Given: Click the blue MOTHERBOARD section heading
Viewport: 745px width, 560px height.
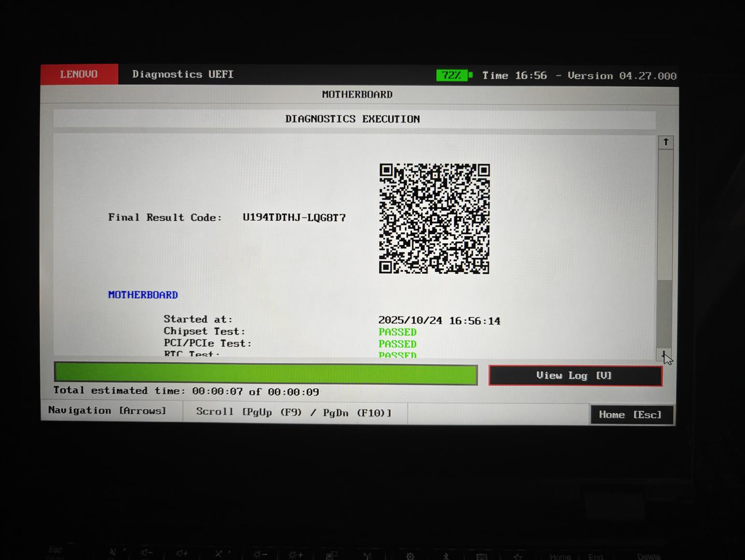Looking at the screenshot, I should pyautogui.click(x=143, y=295).
